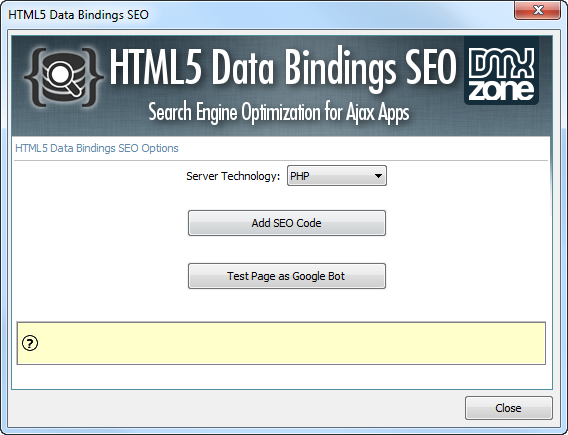Close dialog with red X button

coord(538,10)
